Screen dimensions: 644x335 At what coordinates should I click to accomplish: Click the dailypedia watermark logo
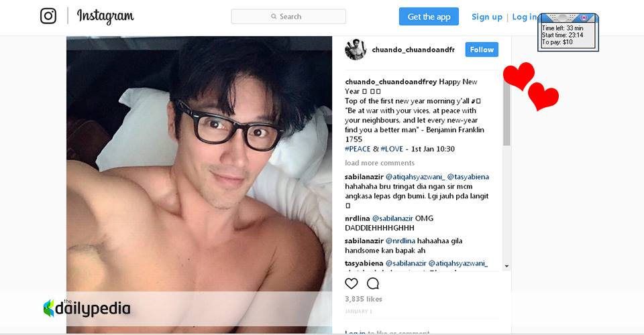(x=87, y=308)
